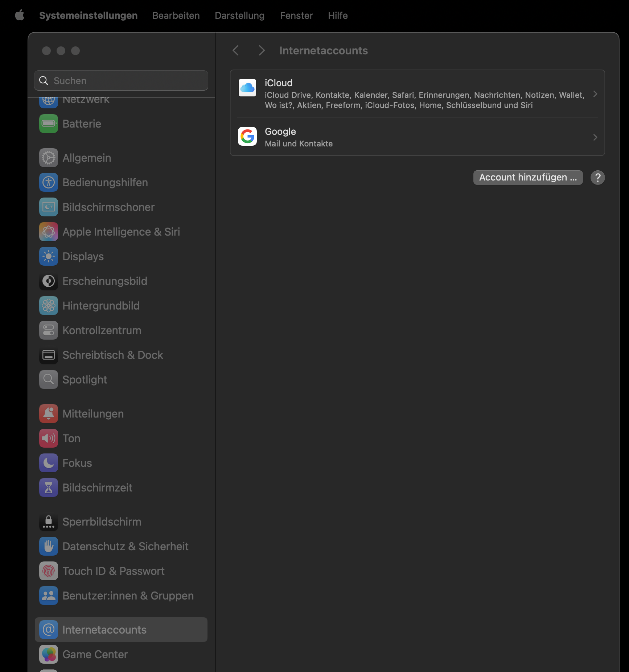The image size is (629, 672).
Task: Click the Bildschirmschoner icon
Action: (x=49, y=207)
